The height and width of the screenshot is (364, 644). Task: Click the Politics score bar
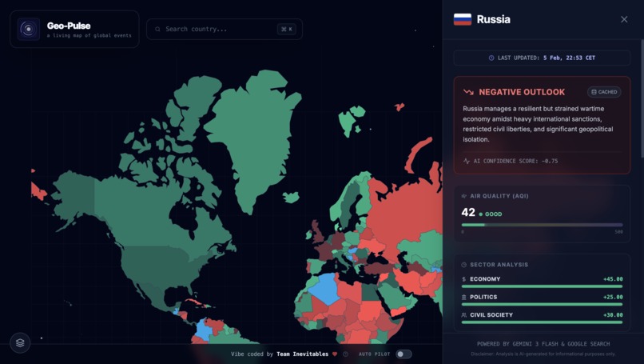tap(543, 305)
